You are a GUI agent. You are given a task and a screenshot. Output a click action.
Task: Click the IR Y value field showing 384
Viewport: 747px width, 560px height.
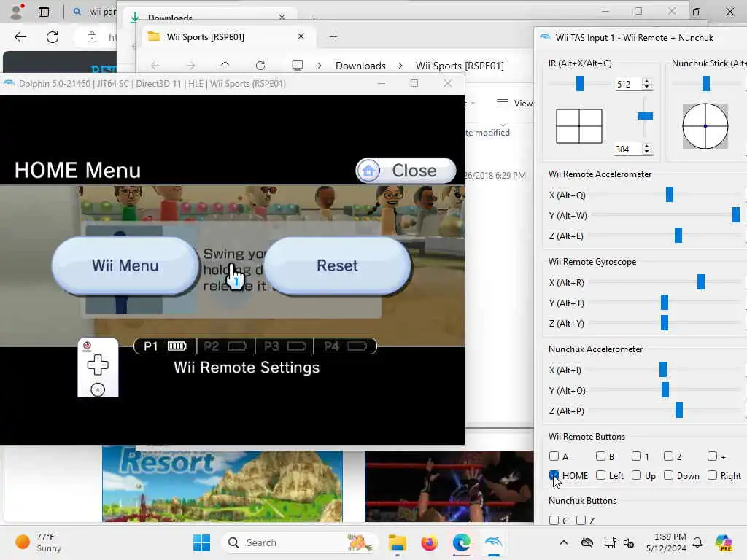(x=628, y=149)
